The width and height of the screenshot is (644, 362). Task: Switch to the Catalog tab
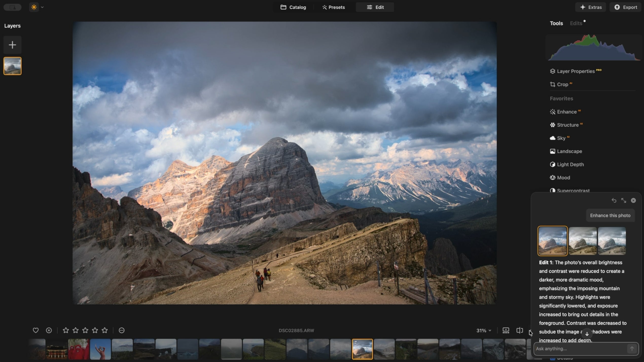pos(293,7)
